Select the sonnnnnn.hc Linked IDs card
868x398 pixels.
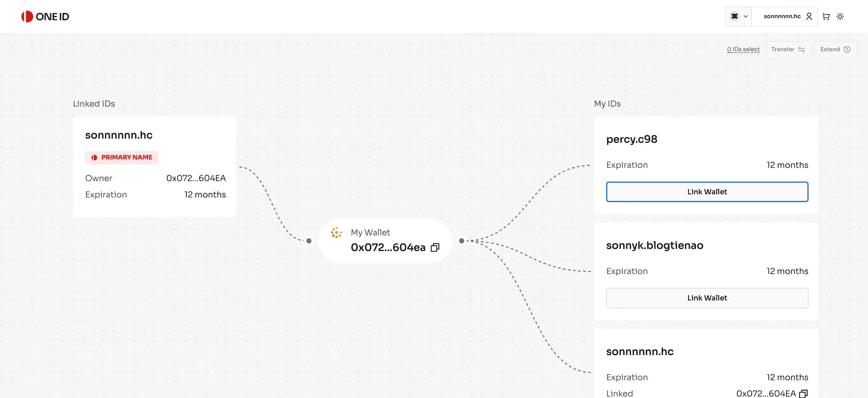(x=154, y=167)
